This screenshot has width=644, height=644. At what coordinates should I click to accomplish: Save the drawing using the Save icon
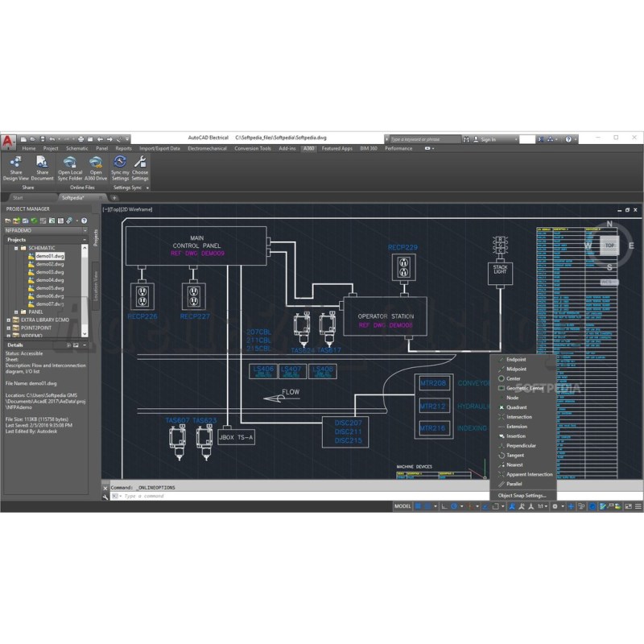pyautogui.click(x=42, y=139)
